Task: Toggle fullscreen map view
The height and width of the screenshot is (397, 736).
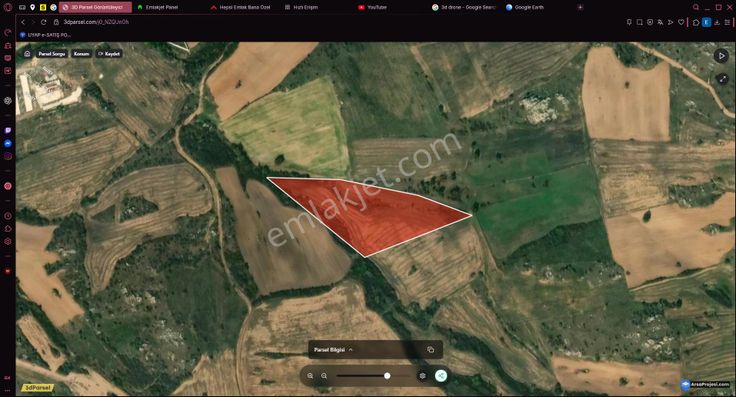Action: 722,79
